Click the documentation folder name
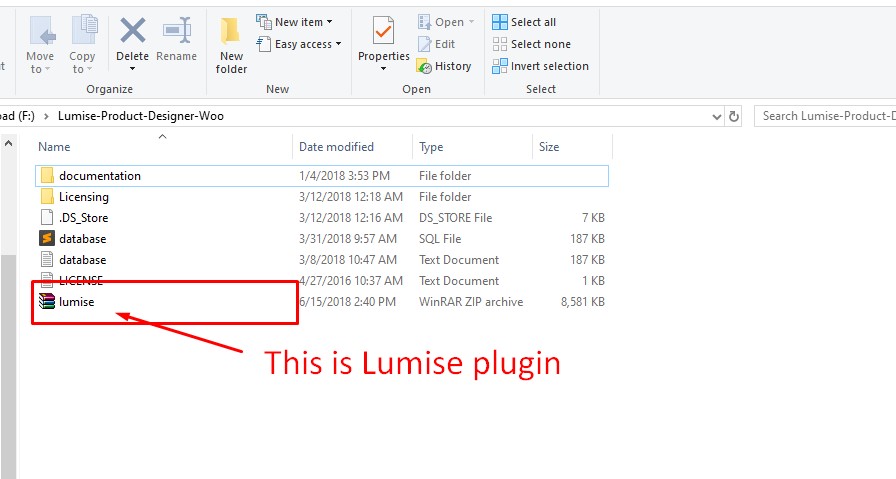Viewport: 896px width, 479px height. (100, 175)
